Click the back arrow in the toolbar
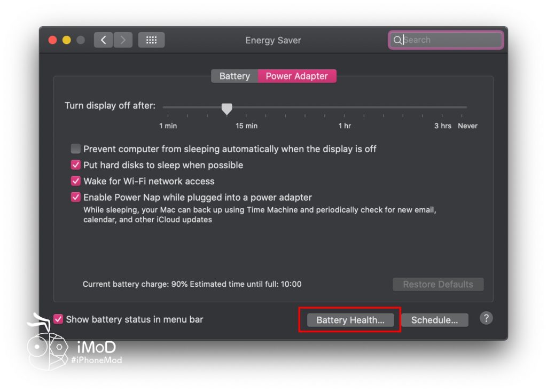Image resolution: width=547 pixels, height=392 pixels. click(103, 40)
